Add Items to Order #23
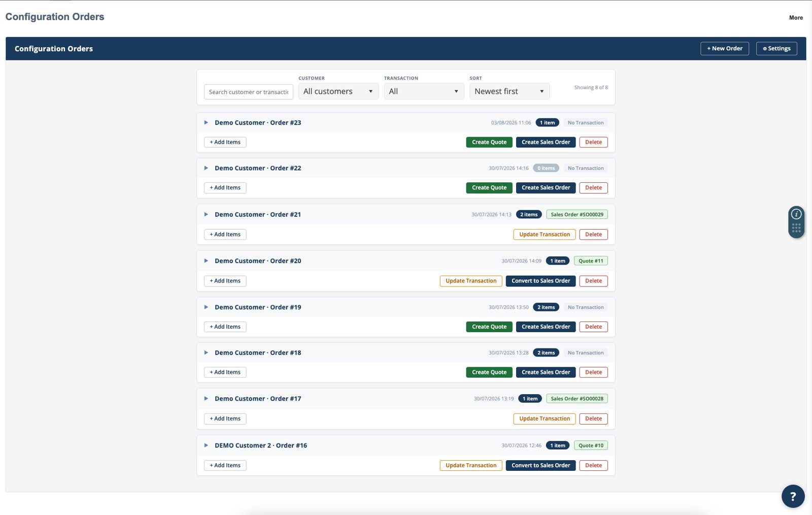The width and height of the screenshot is (812, 515). (225, 142)
